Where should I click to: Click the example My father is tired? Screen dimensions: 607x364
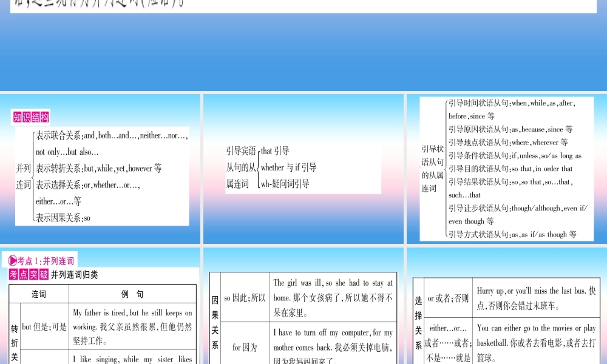click(x=132, y=327)
